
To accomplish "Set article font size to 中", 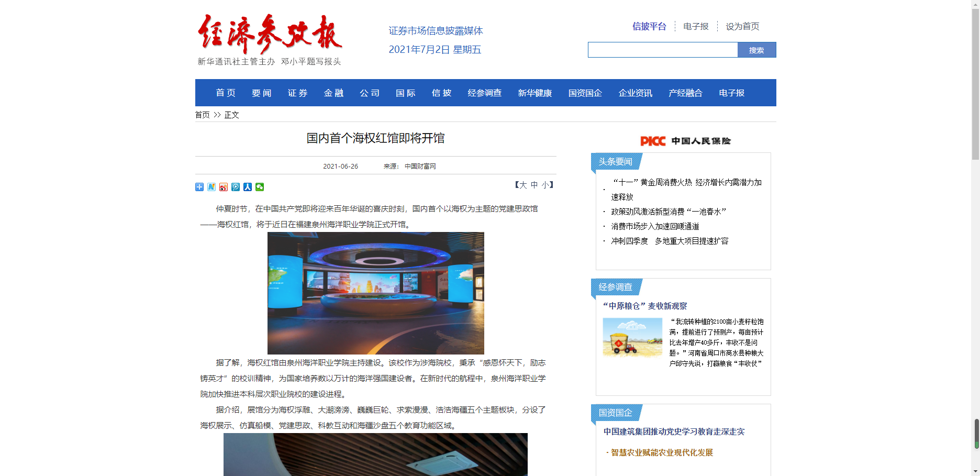I will [x=534, y=185].
